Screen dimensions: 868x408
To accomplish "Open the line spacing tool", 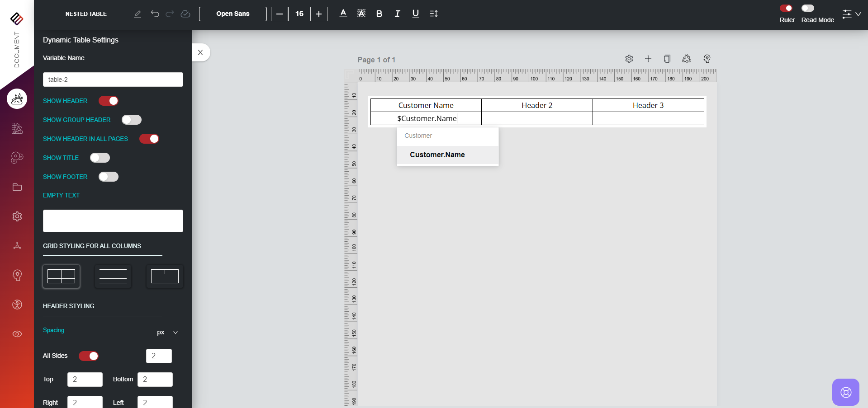I will pos(433,14).
